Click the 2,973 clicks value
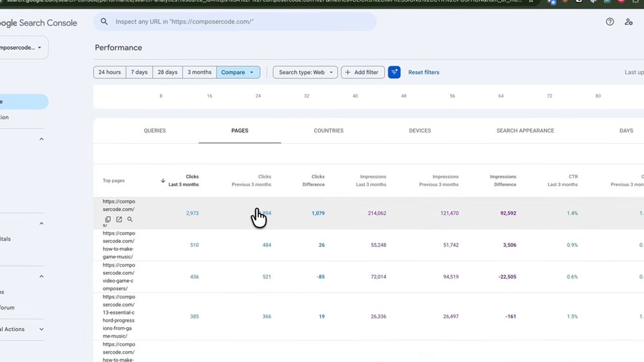 click(192, 213)
